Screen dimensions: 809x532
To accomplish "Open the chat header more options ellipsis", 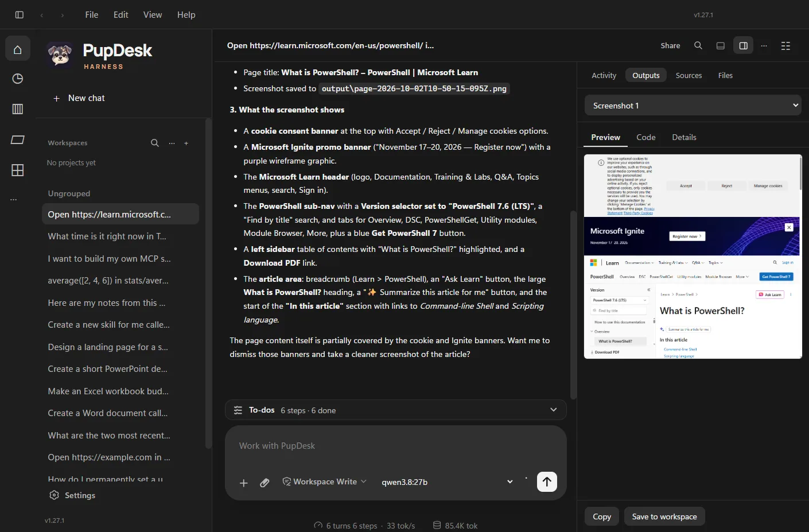I will tap(764, 45).
